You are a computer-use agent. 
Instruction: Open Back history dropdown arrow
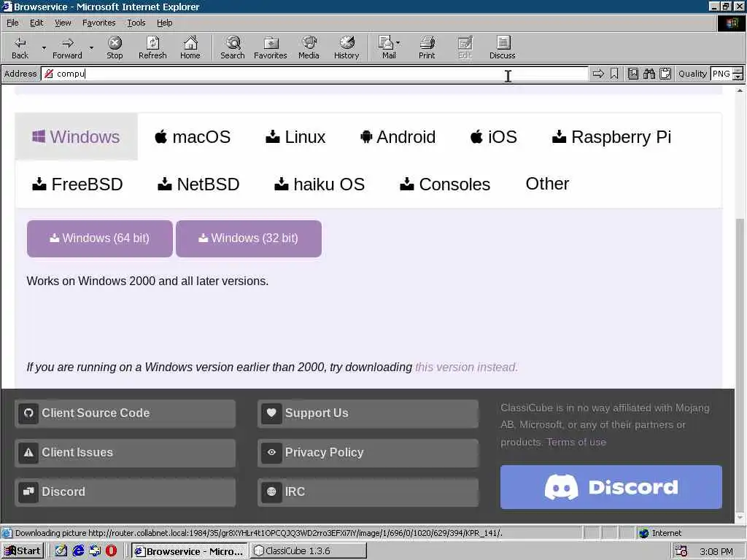click(44, 47)
